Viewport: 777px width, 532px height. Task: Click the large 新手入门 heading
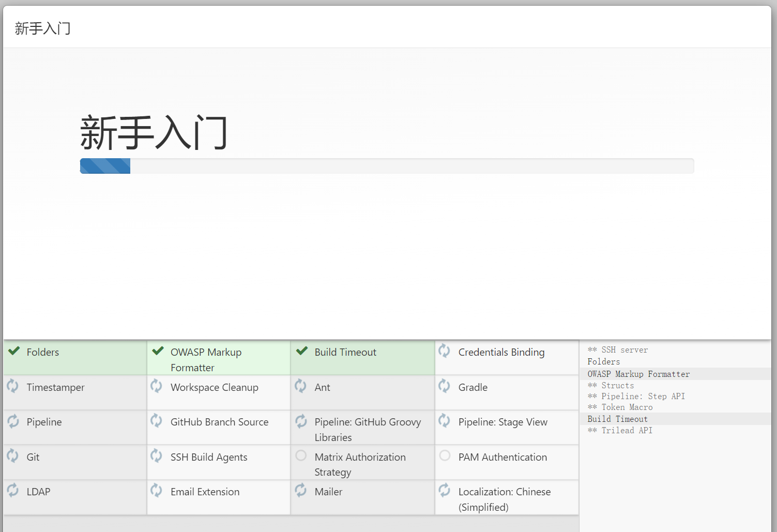click(x=154, y=133)
